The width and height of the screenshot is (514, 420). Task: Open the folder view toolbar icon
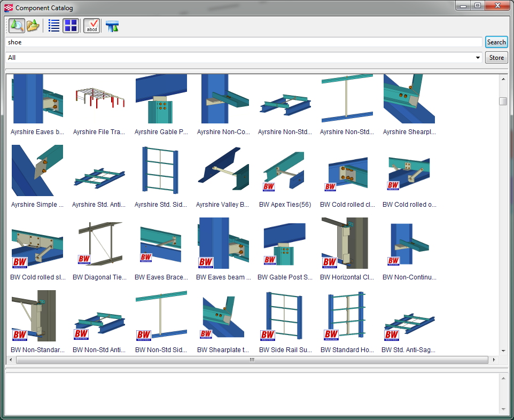coord(33,26)
